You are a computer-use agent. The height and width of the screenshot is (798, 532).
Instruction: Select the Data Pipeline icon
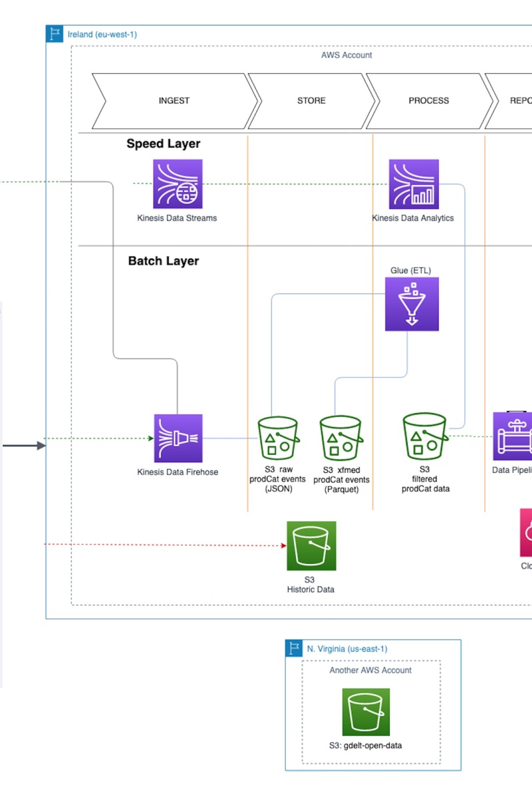[x=512, y=436]
